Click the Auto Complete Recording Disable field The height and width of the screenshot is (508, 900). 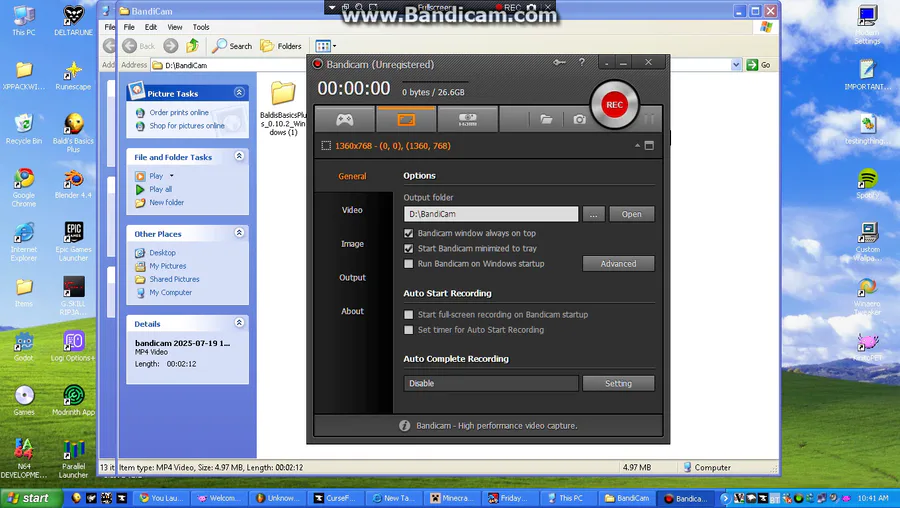click(491, 383)
